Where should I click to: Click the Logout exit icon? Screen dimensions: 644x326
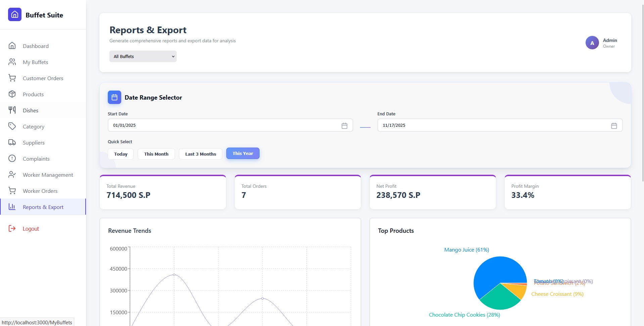pos(12,229)
